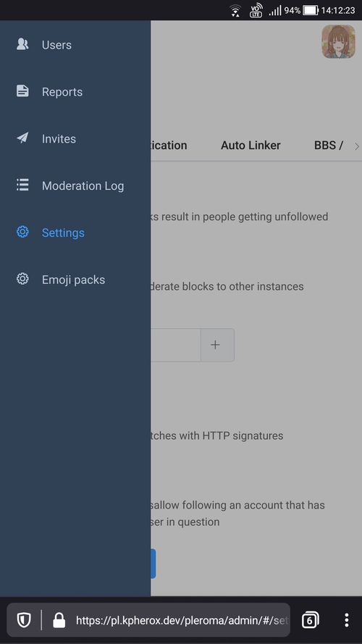Viewport: 362px width, 644px height.
Task: Open the Users menu label
Action: pyautogui.click(x=56, y=45)
